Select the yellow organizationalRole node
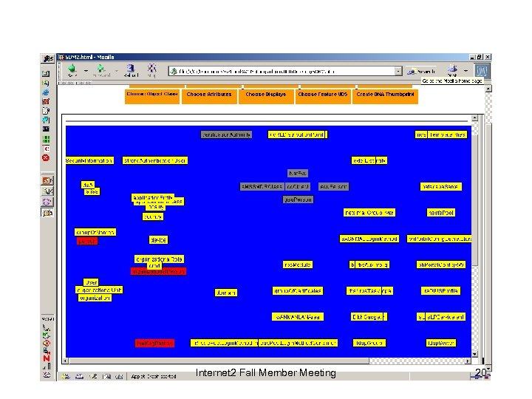 point(159,259)
